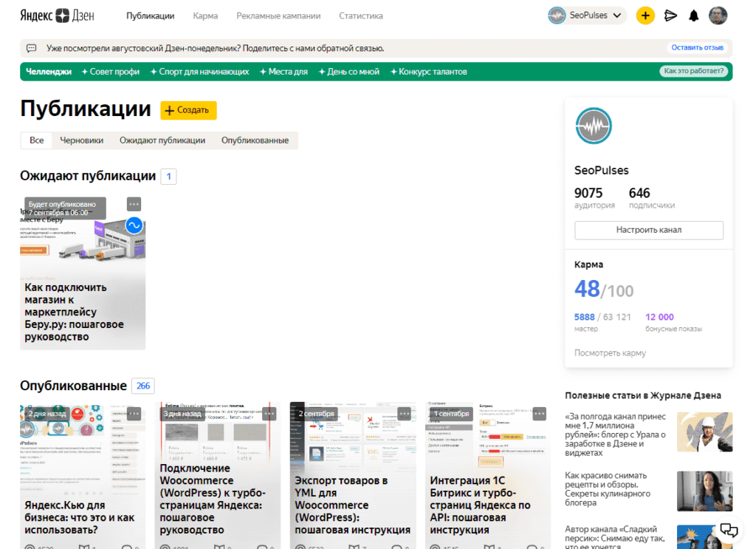Image resolution: width=756 pixels, height=549 pixels.
Task: Click the 48/100 karma score
Action: tap(604, 290)
